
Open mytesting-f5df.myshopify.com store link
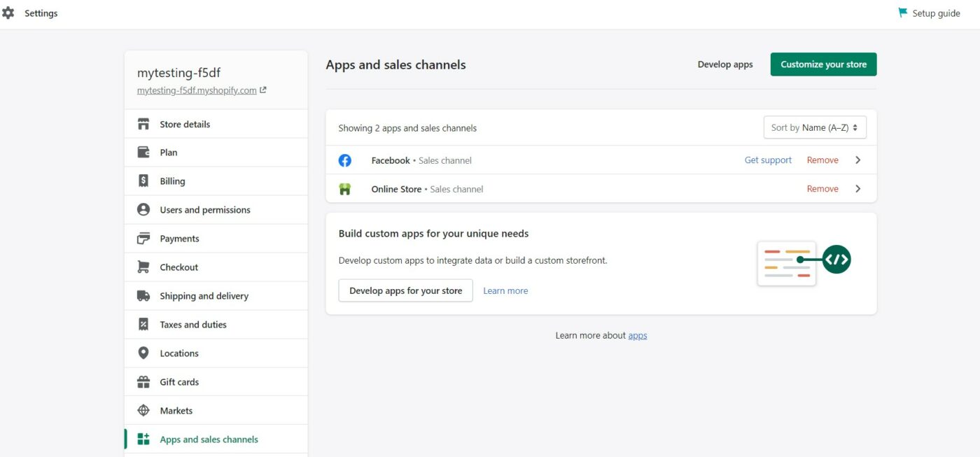click(197, 90)
